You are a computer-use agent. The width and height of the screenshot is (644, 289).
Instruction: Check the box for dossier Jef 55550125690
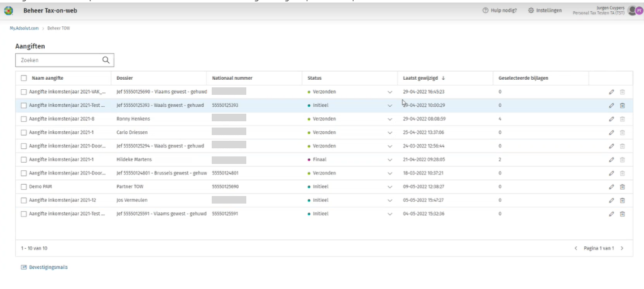(24, 92)
